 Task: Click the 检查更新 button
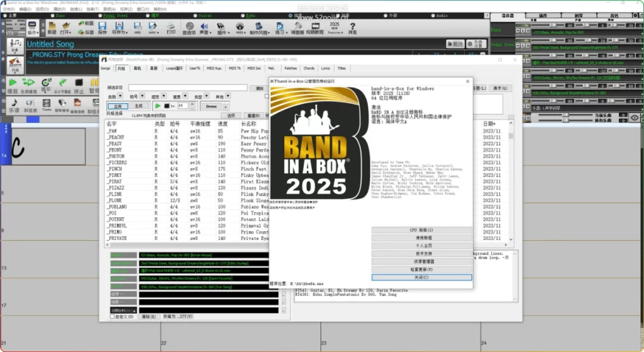pyautogui.click(x=421, y=269)
